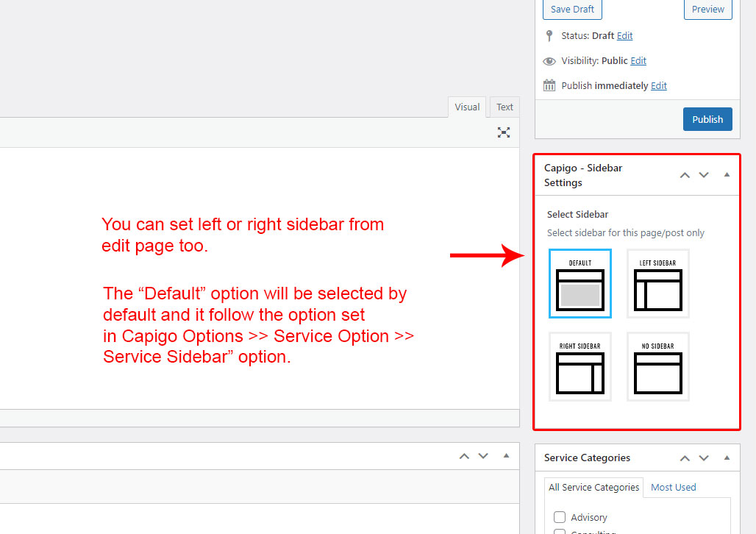This screenshot has height=534, width=756.
Task: Switch to the Visual editor tab
Action: [467, 107]
